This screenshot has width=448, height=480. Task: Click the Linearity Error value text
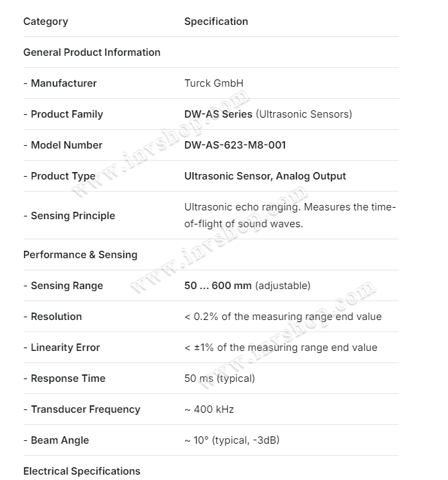tap(281, 348)
